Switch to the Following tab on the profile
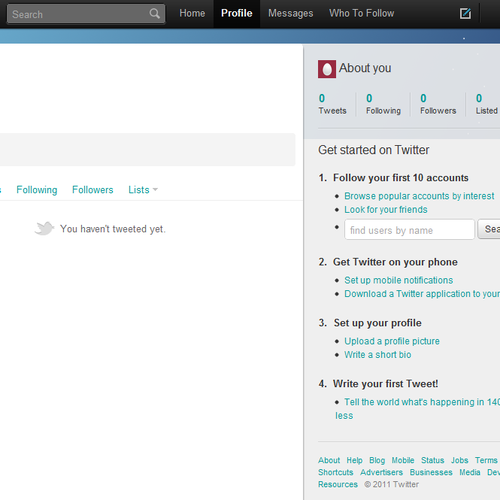This screenshot has height=500, width=500. tap(37, 190)
